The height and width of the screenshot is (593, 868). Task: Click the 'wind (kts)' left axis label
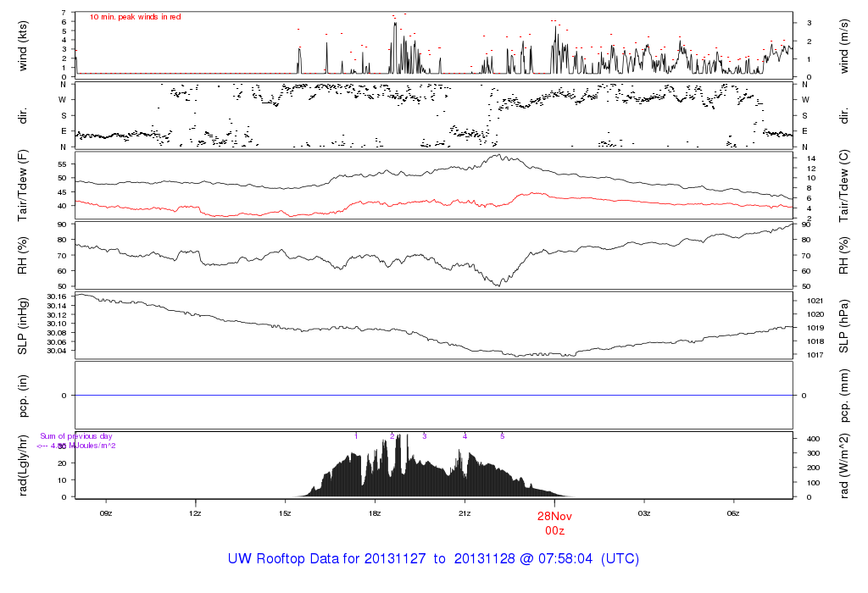click(23, 46)
